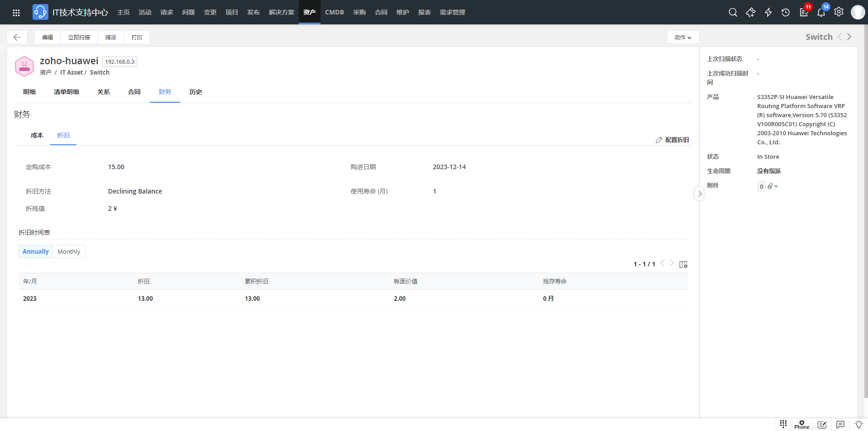Click the Switch breadcrumb link
Viewport: 868px width, 431px height.
[99, 72]
